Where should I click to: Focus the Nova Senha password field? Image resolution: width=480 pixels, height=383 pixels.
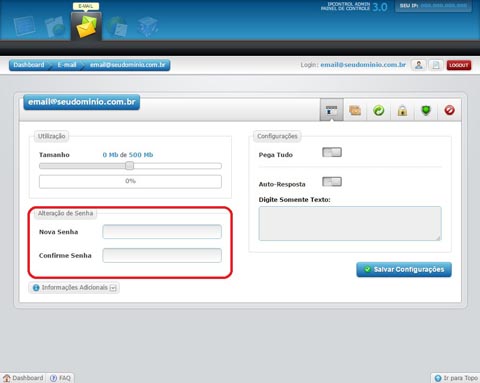point(162,232)
